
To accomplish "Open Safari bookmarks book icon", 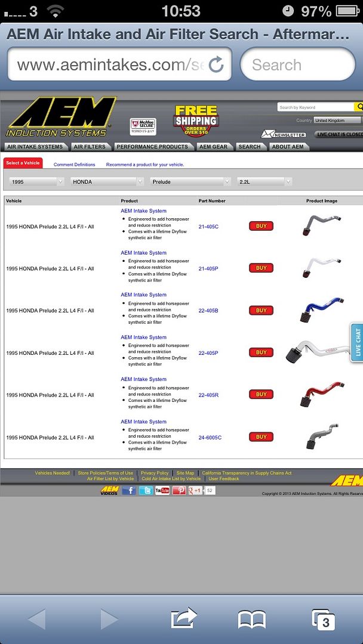I will coord(251,620).
